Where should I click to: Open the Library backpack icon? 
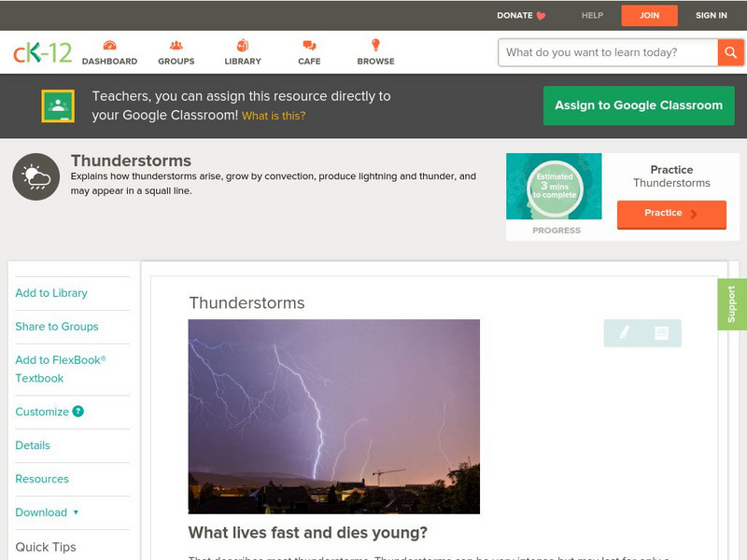pos(243,46)
